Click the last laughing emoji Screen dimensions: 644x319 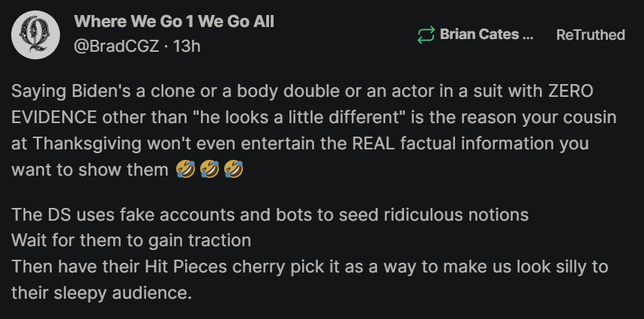click(234, 170)
